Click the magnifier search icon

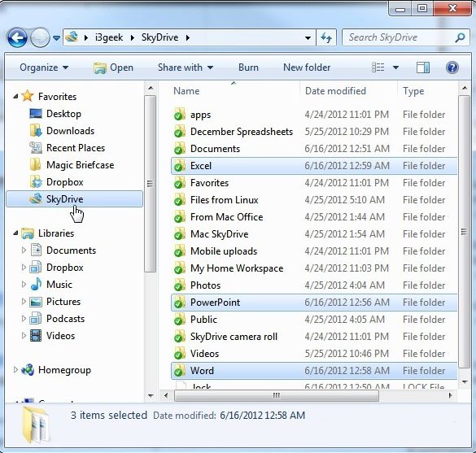coord(461,37)
